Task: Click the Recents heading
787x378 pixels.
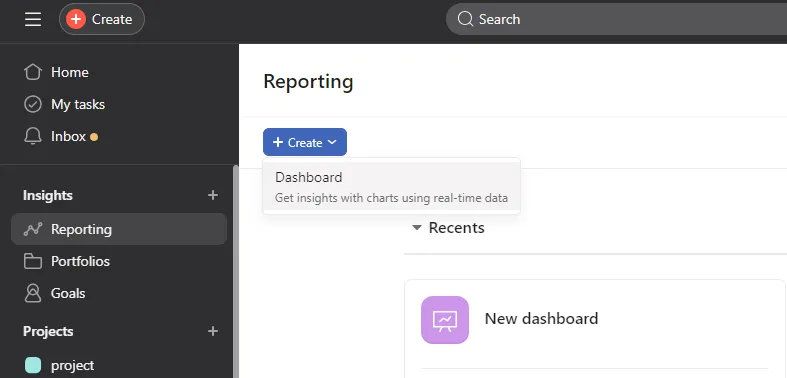Action: pyautogui.click(x=456, y=228)
